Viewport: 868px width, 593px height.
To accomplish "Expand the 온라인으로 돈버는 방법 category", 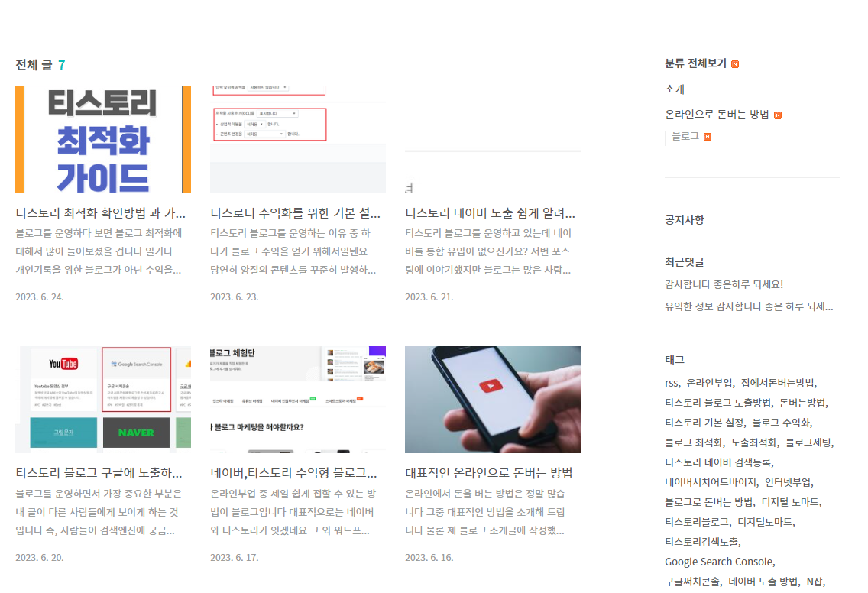I will coord(717,114).
